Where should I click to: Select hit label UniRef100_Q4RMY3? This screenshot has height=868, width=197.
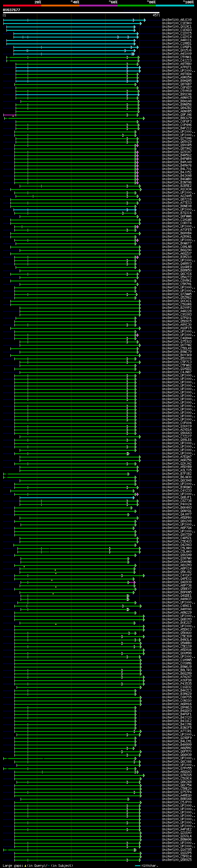(177, 264)
